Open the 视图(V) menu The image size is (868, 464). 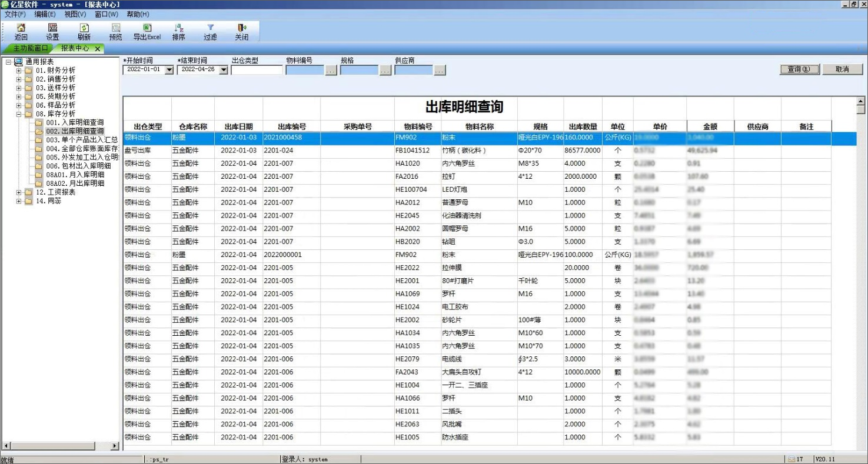(x=75, y=14)
